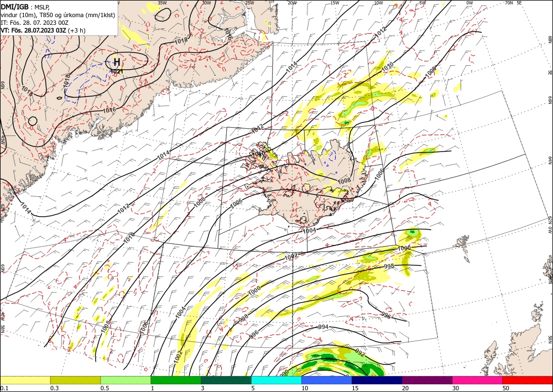
Task: Click the navy 15–20 mm legend swatch
Action: [377, 380]
